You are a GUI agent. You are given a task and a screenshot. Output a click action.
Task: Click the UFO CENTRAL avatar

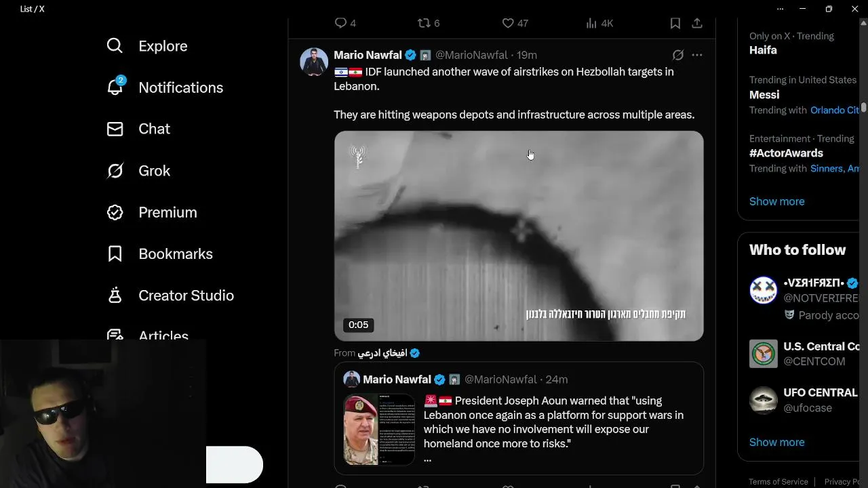click(764, 400)
